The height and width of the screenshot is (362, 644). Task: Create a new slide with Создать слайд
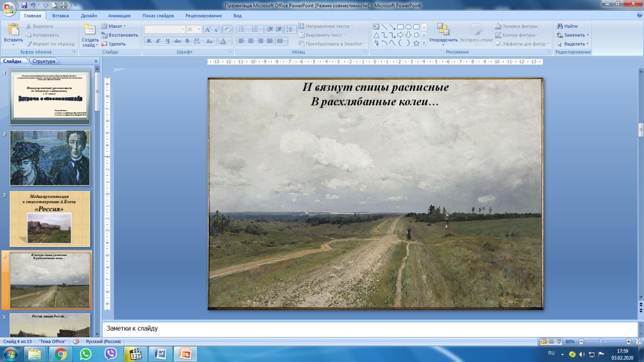click(x=90, y=35)
